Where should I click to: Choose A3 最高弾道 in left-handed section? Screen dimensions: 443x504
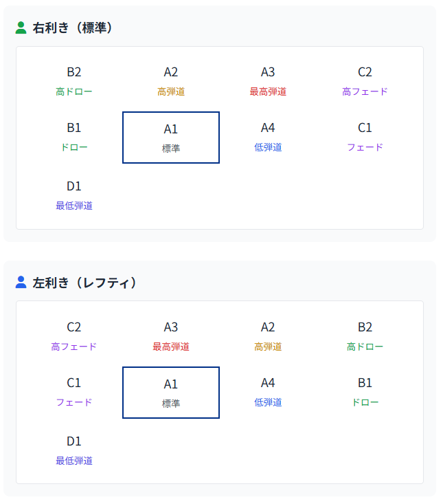point(171,336)
